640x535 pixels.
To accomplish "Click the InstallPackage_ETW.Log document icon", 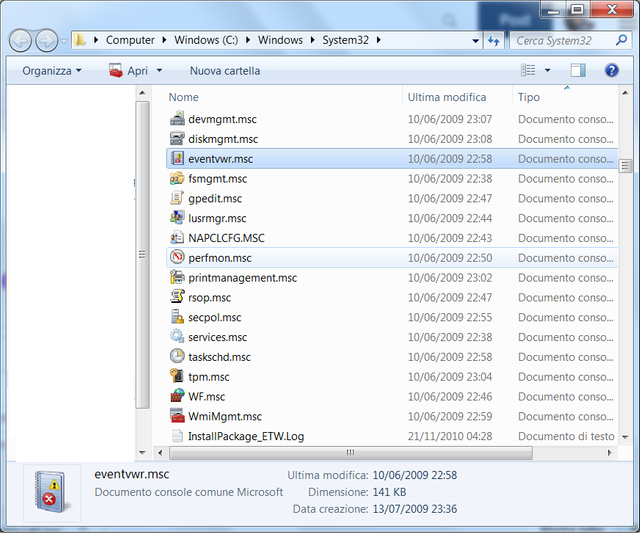I will (x=177, y=436).
